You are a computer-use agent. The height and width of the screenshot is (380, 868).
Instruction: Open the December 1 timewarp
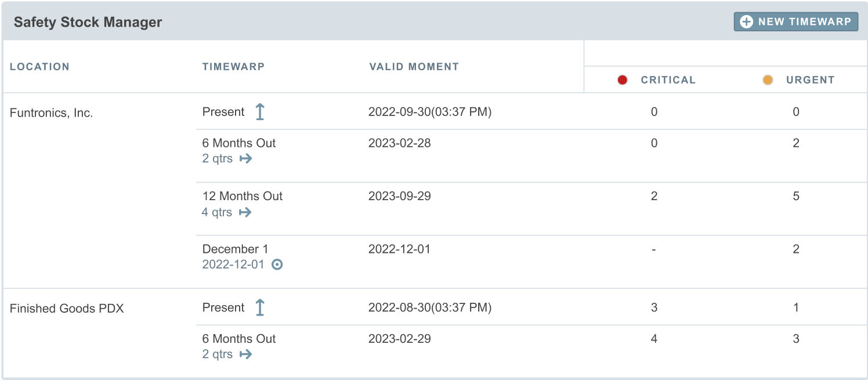(235, 249)
